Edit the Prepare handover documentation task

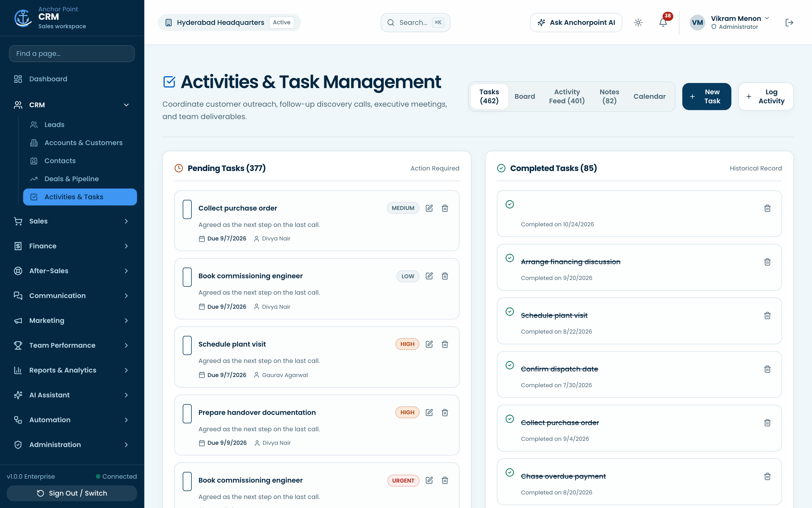tap(429, 412)
